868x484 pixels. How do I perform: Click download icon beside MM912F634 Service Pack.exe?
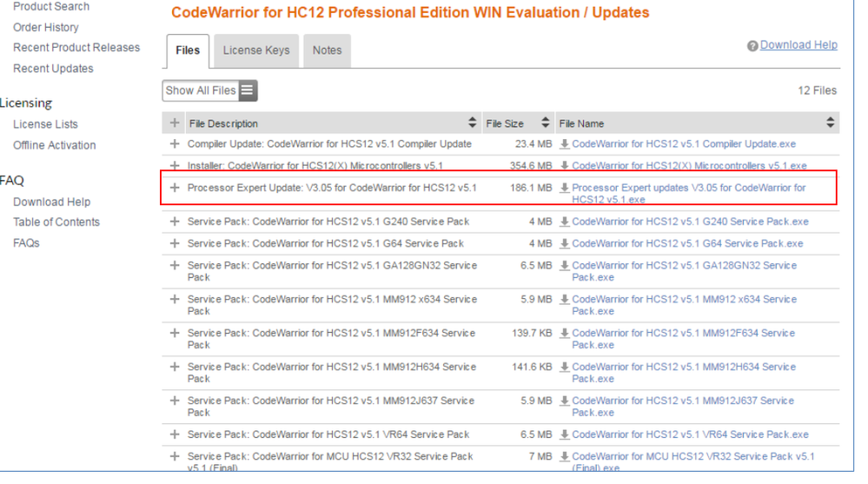565,333
